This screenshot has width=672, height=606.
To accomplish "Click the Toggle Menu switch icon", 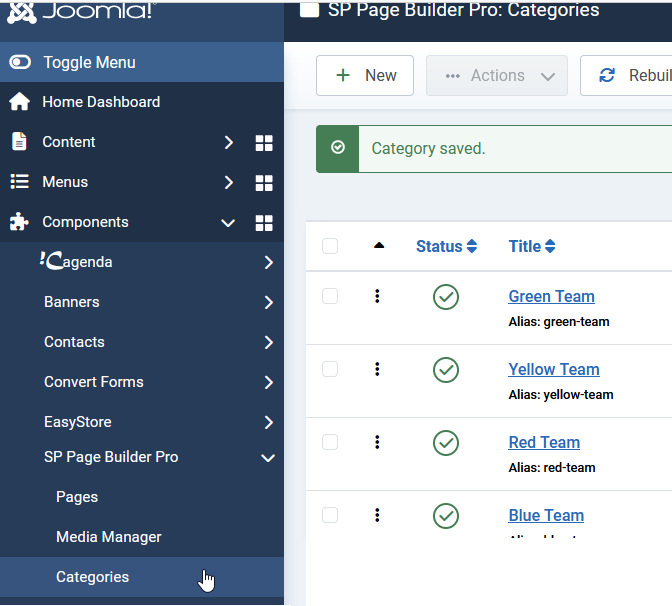I will (x=20, y=62).
